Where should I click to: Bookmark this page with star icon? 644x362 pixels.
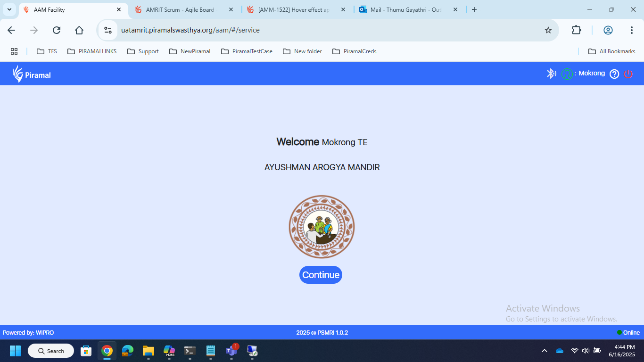[548, 30]
